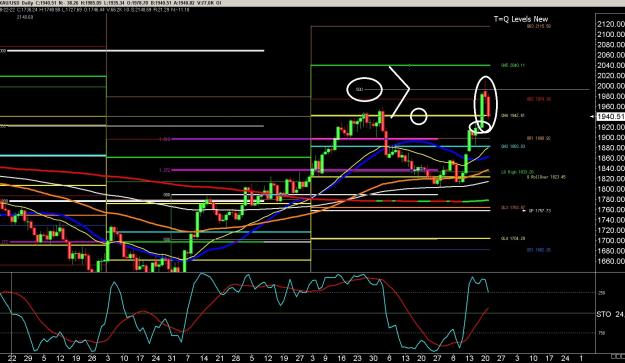Click the date axis label 16
625x363 pixels.
(341, 358)
